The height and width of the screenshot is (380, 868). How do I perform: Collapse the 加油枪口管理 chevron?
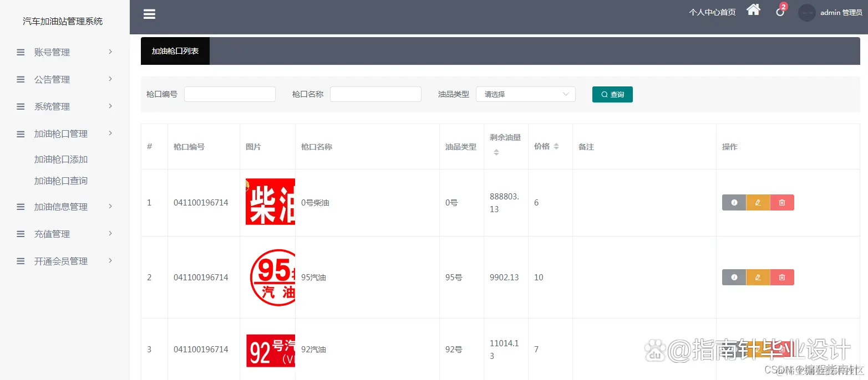tap(110, 133)
